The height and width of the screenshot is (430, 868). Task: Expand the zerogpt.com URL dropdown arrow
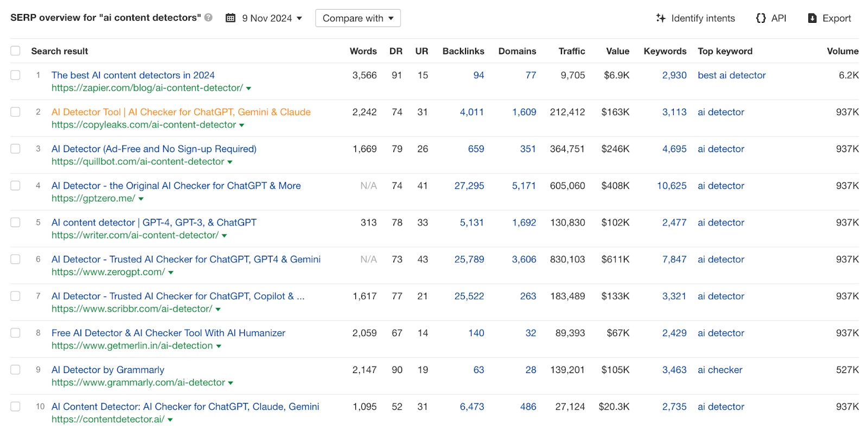[x=170, y=273]
